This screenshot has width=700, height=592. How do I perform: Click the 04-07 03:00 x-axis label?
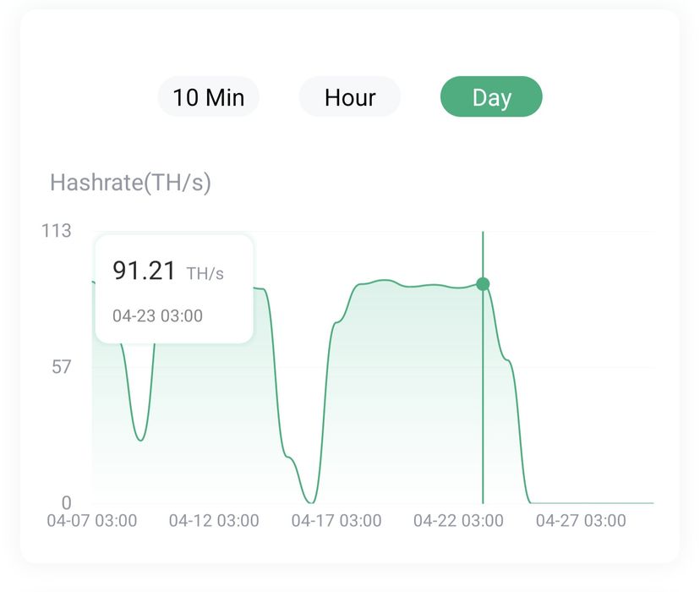(x=92, y=521)
